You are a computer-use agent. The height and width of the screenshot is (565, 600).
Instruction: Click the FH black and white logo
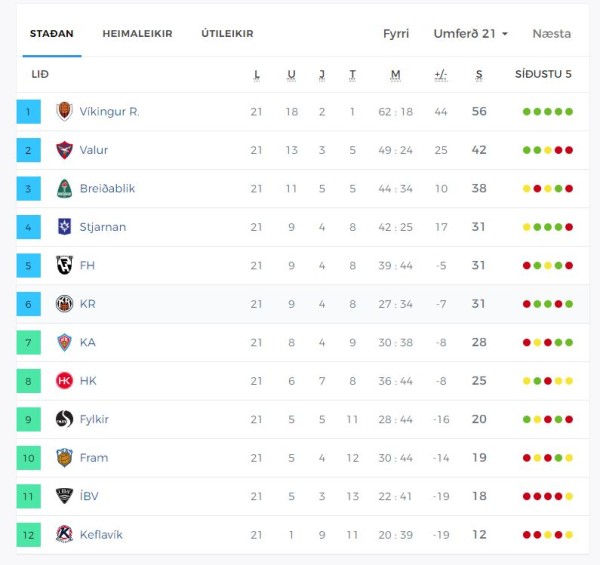tap(64, 265)
